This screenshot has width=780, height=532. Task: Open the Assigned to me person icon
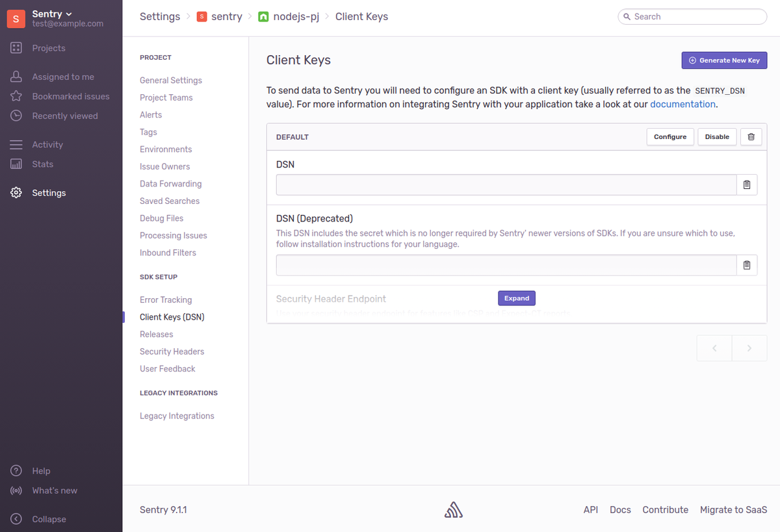16,77
